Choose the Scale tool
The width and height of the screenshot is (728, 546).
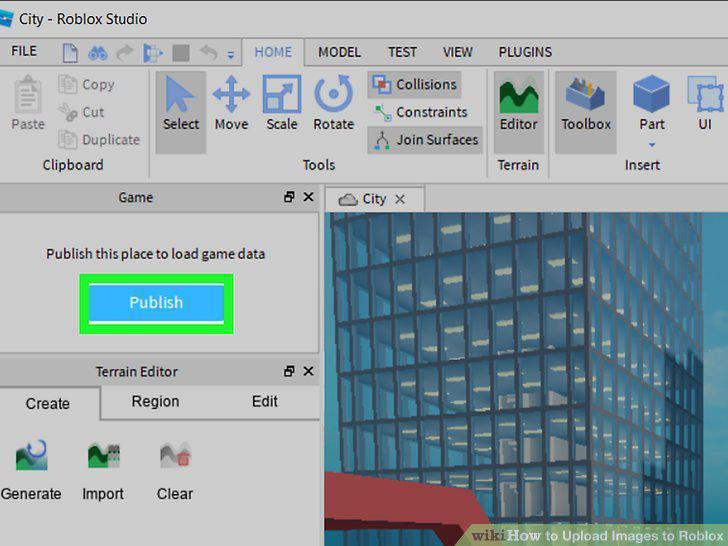(282, 104)
